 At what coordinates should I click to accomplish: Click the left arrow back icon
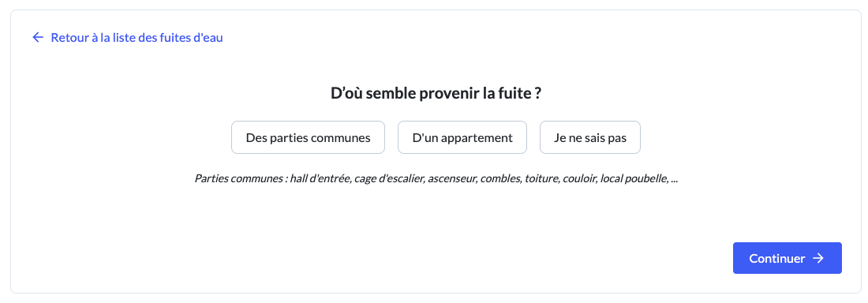click(38, 38)
